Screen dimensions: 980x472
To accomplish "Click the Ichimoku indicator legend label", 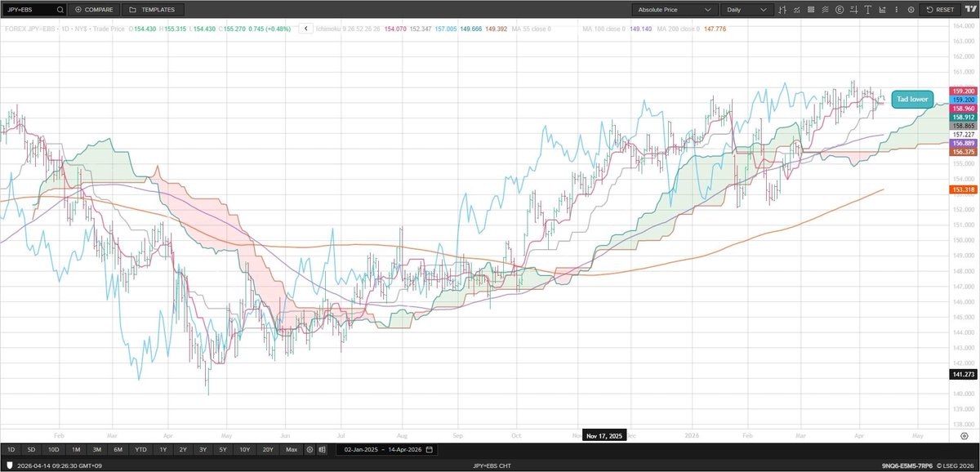I will pos(348,29).
